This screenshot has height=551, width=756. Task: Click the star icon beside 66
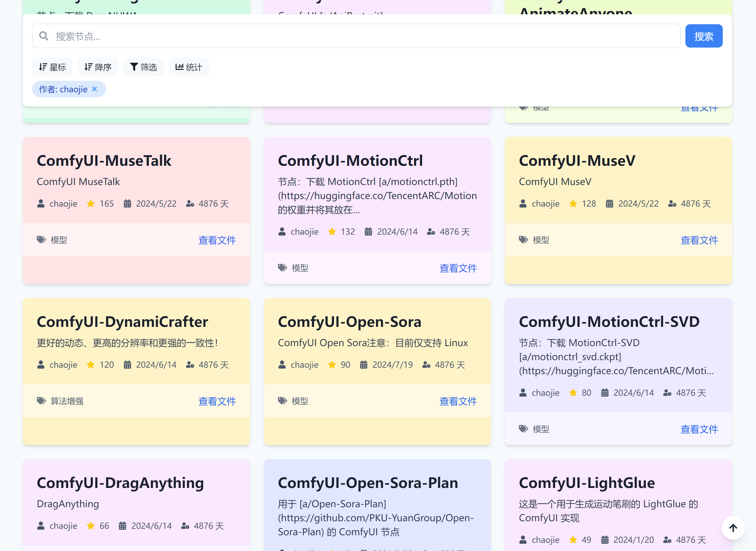[x=91, y=526]
